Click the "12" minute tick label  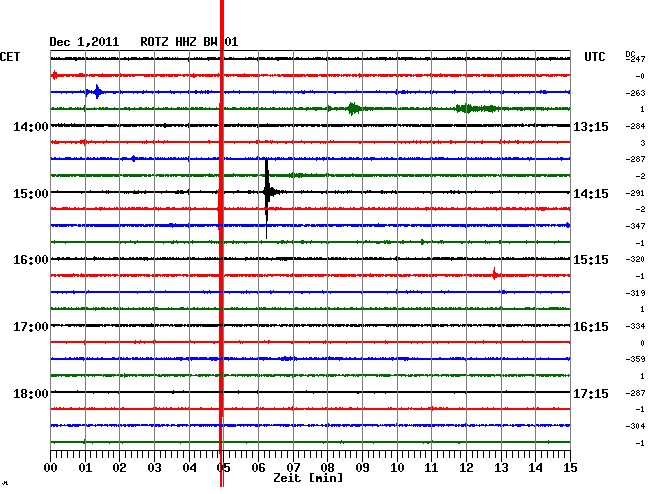(x=466, y=468)
